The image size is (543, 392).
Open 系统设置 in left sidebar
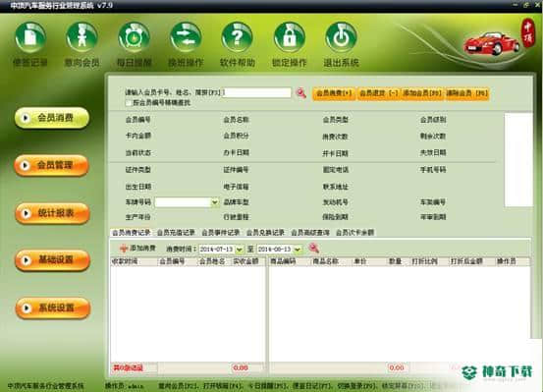pos(53,308)
